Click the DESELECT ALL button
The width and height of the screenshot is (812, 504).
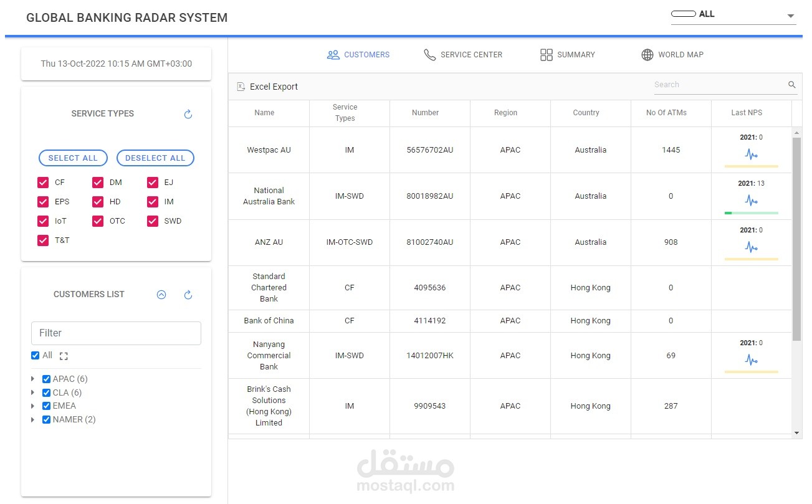tap(155, 158)
